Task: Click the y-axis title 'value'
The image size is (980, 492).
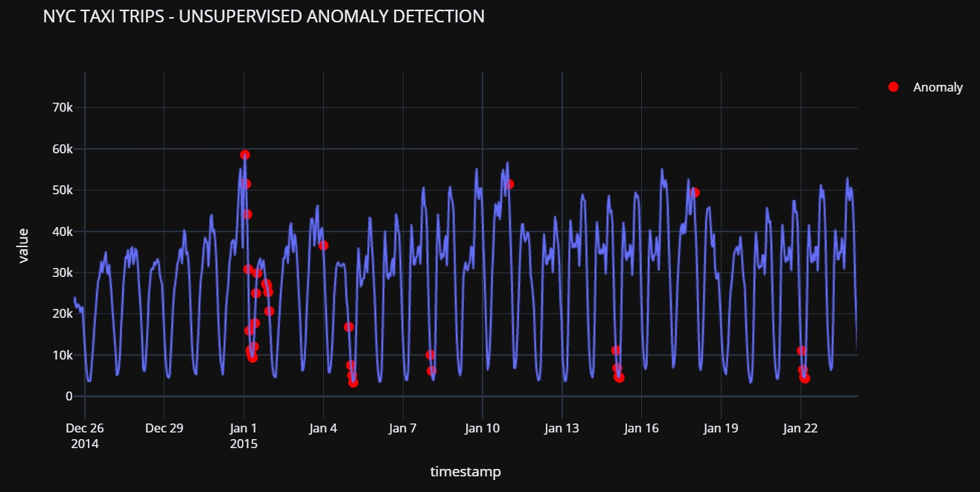Action: (x=23, y=246)
